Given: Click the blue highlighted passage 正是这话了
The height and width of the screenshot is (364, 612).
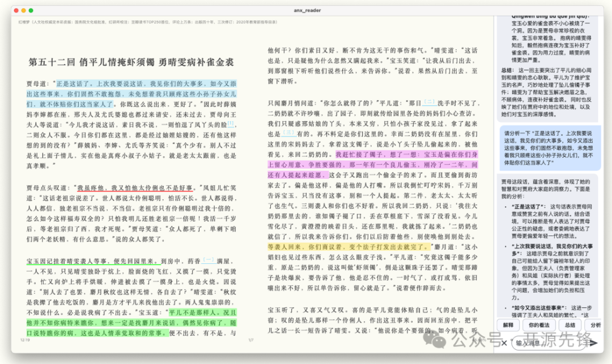Looking at the screenshot, I should pyautogui.click(x=131, y=94).
